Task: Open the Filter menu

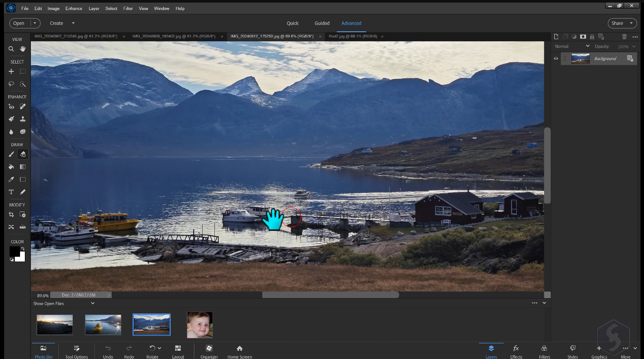Action: coord(128,8)
